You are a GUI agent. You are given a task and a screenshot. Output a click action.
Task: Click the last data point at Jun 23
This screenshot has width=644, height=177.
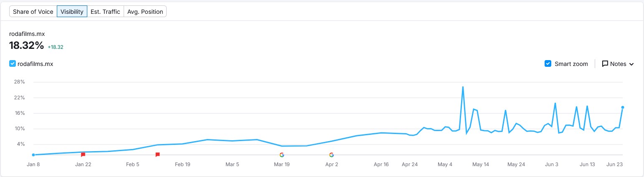pos(623,107)
